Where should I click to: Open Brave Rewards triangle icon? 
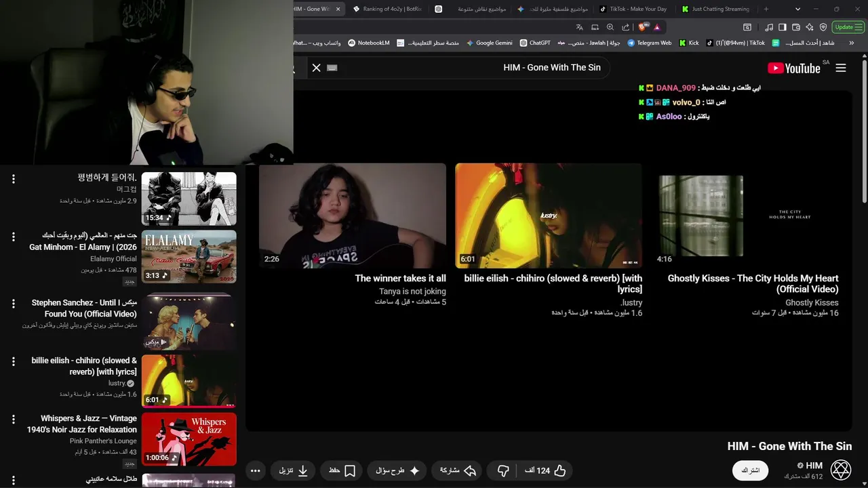tap(657, 27)
